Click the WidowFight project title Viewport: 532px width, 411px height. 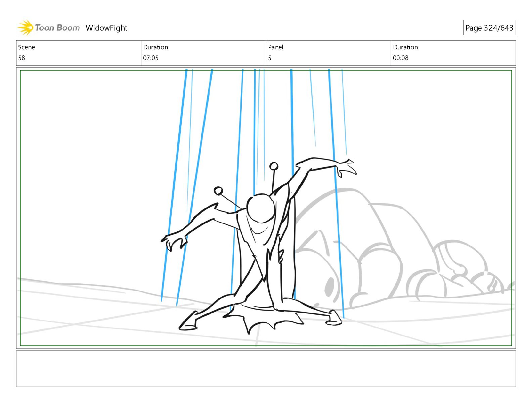coord(106,28)
